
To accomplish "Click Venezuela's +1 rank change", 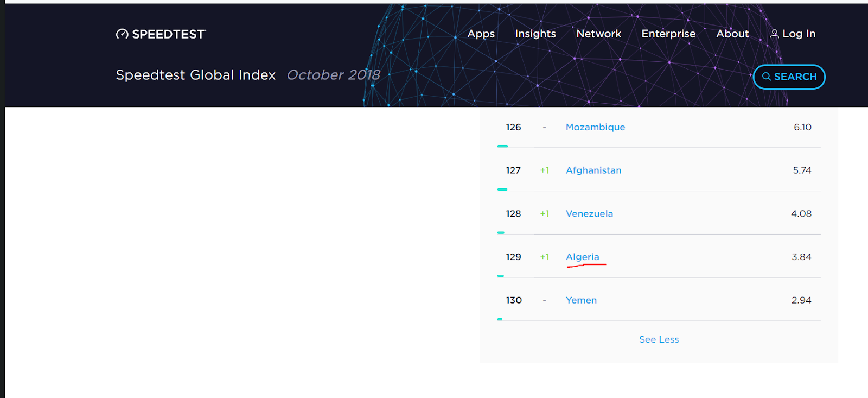I will [544, 213].
